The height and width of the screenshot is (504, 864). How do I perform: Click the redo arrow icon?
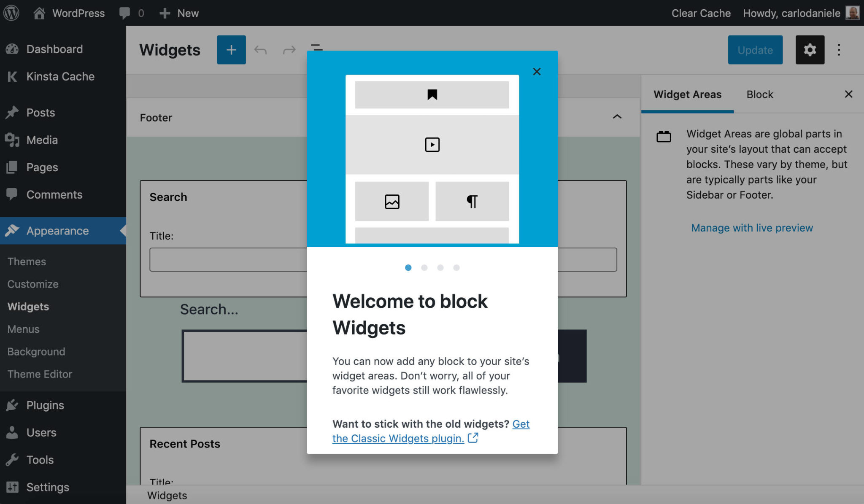pos(289,49)
